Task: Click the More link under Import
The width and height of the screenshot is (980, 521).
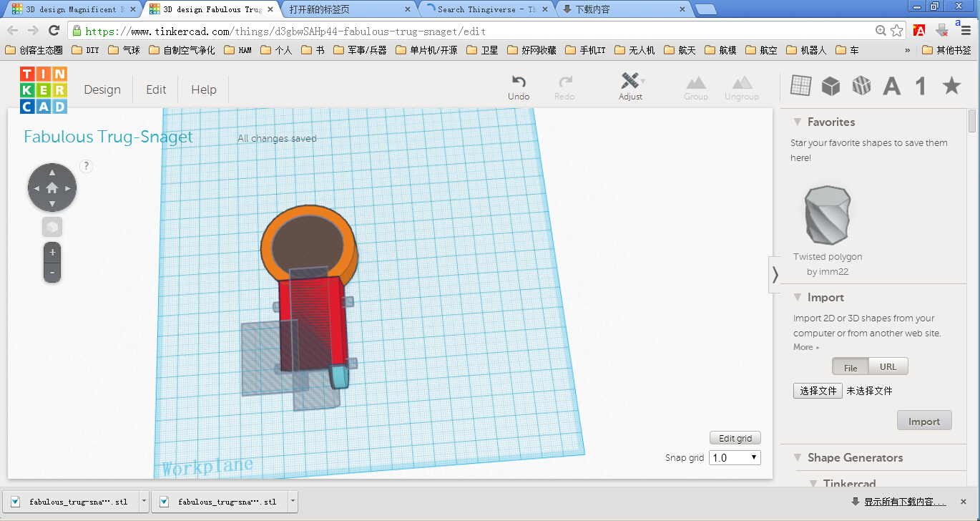Action: point(806,347)
